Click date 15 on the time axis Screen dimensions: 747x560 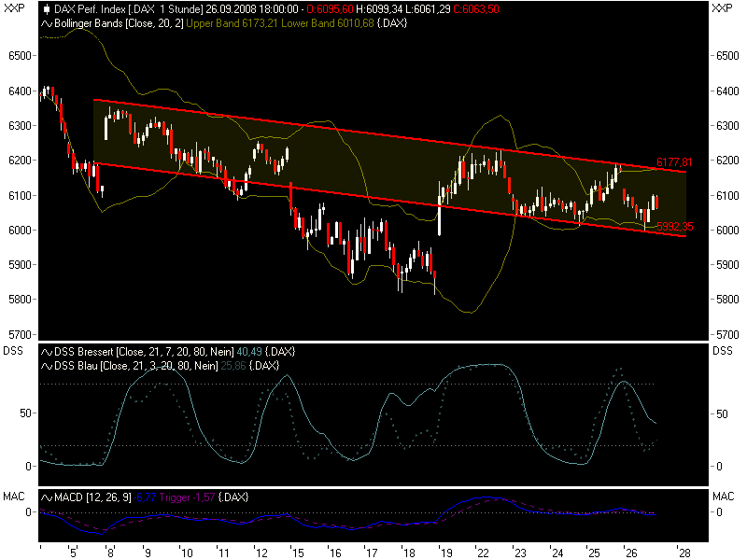click(x=298, y=553)
